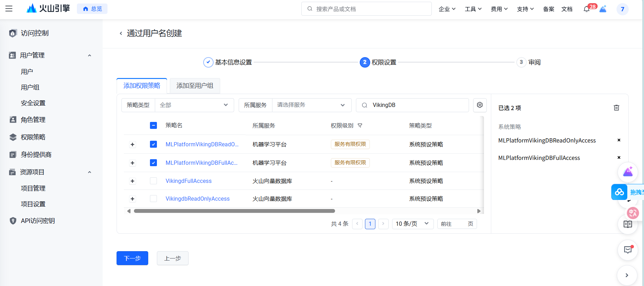
Task: Check the VikingdbReadOnlyAccess policy checkbox
Action: [x=153, y=199]
